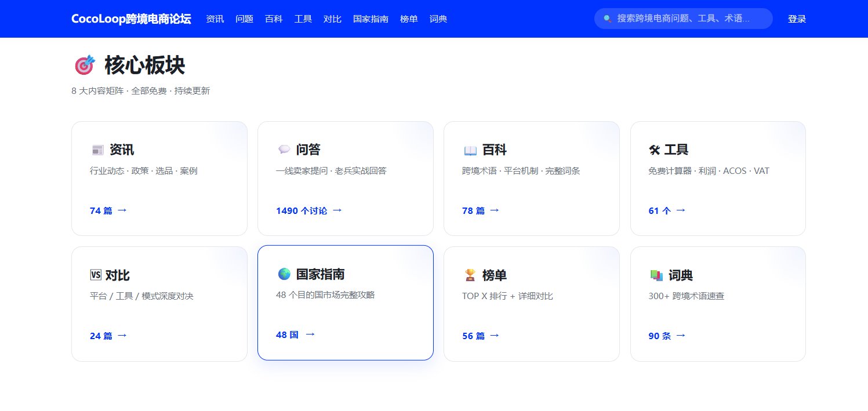Click the globe icon on 国家指南 card
Image resolution: width=868 pixels, height=411 pixels.
pos(284,274)
